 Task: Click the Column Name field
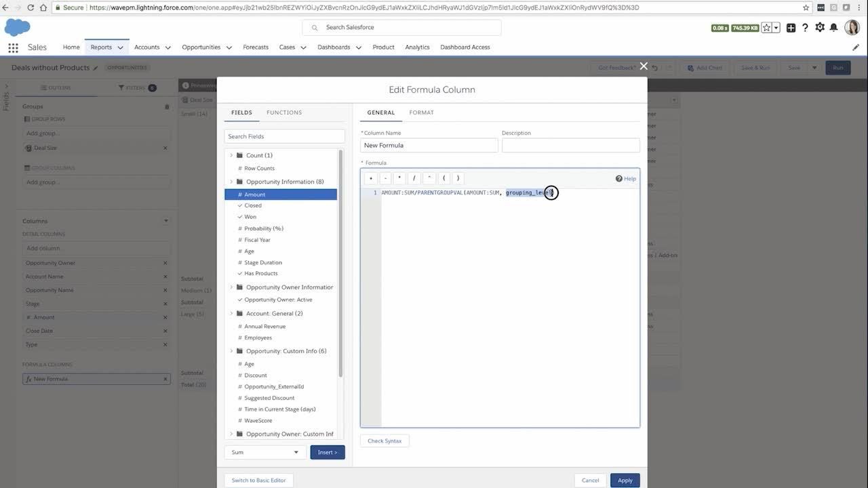429,145
